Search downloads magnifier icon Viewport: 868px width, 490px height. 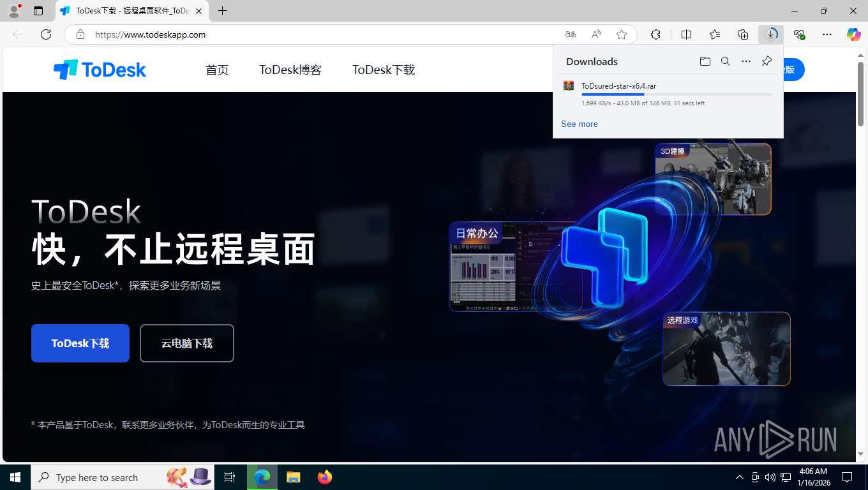[726, 61]
